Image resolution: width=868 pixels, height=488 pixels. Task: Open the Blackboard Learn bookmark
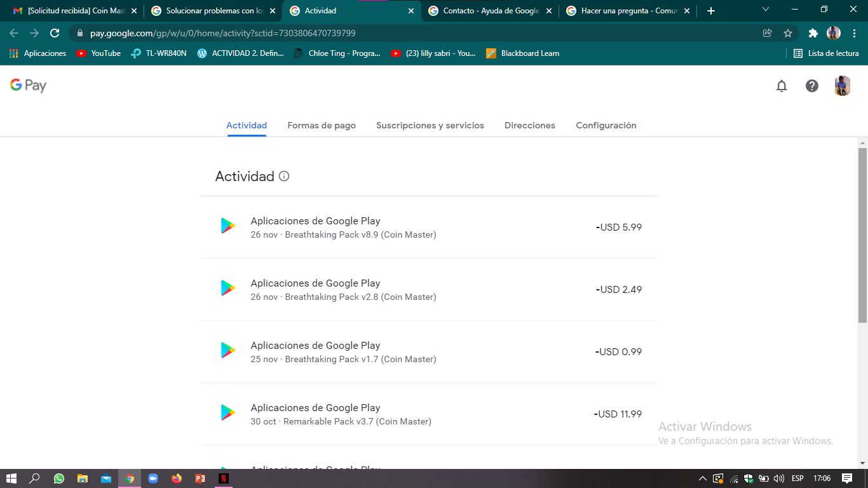(x=523, y=53)
